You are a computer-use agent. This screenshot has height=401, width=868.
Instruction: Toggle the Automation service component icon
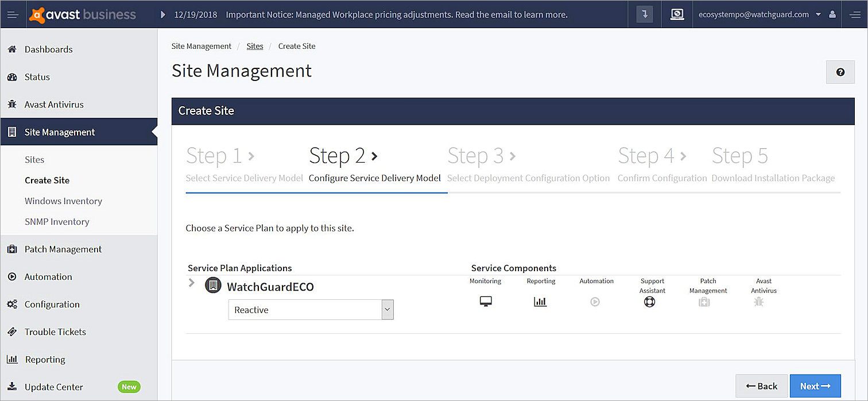(595, 302)
